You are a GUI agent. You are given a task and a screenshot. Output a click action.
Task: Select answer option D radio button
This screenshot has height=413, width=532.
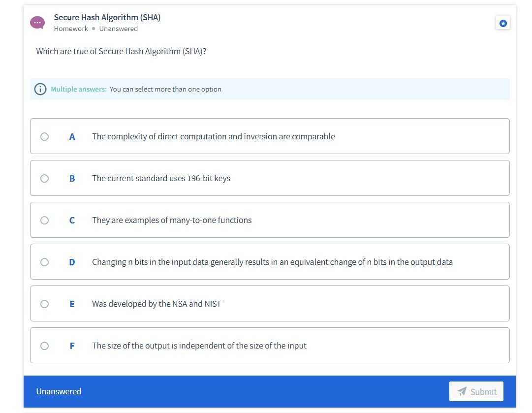[x=45, y=262]
